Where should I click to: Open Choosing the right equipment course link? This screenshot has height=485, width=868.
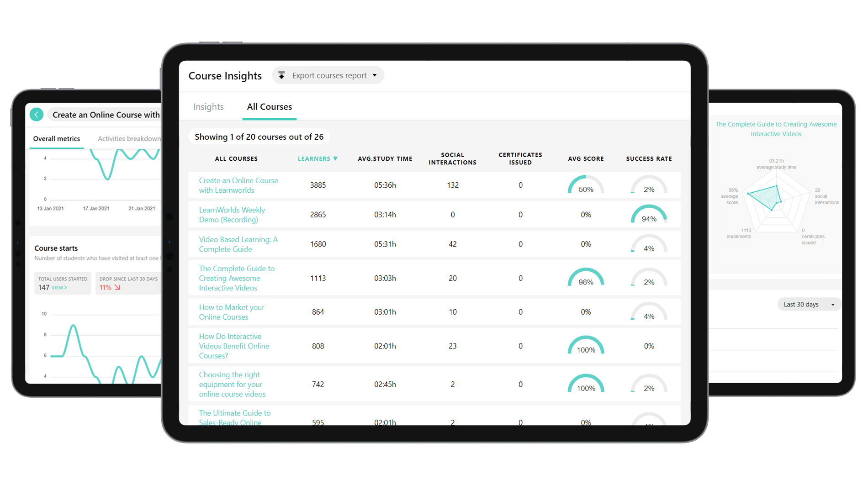pyautogui.click(x=232, y=384)
